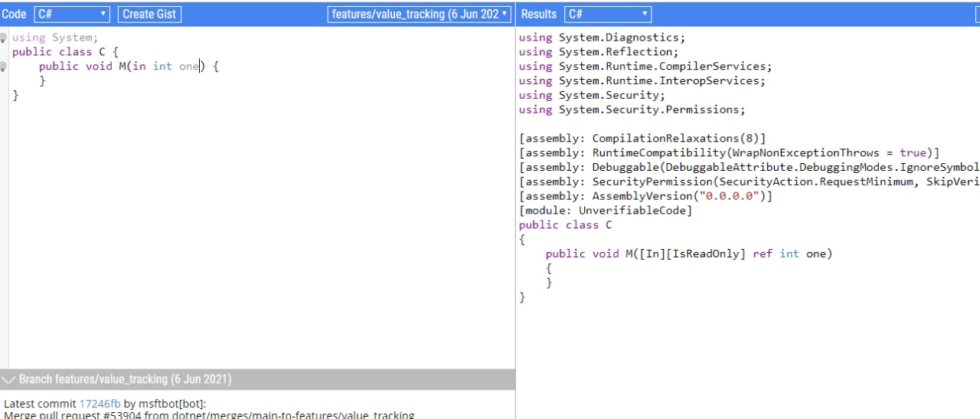Click the CompilationRelaxations(8) assembly line

tap(642, 139)
